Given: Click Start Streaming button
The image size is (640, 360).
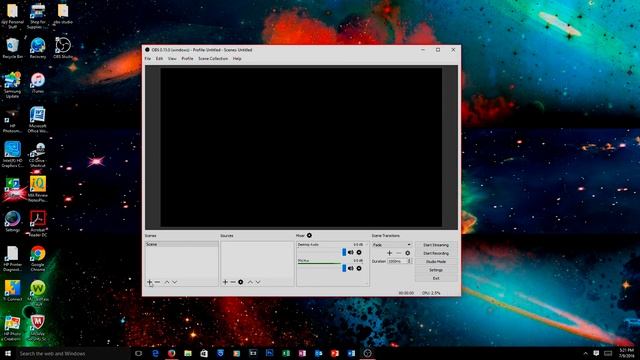Looking at the screenshot, I should point(436,245).
